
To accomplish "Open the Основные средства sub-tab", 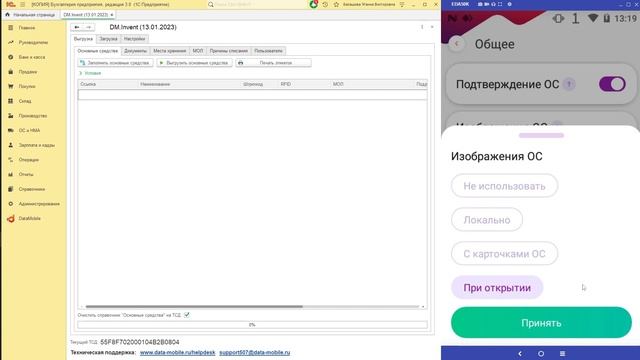I will (x=98, y=51).
